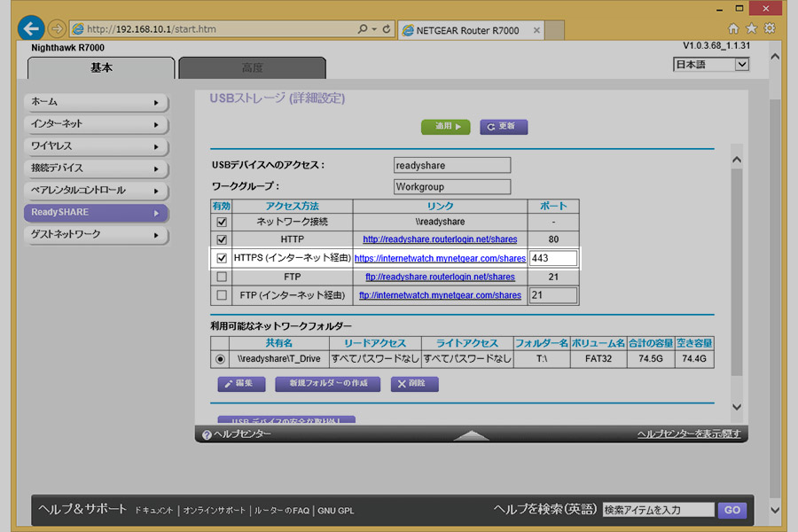Expand help panel with center up arrow
Screen dimensions: 798x532
[x=471, y=434]
